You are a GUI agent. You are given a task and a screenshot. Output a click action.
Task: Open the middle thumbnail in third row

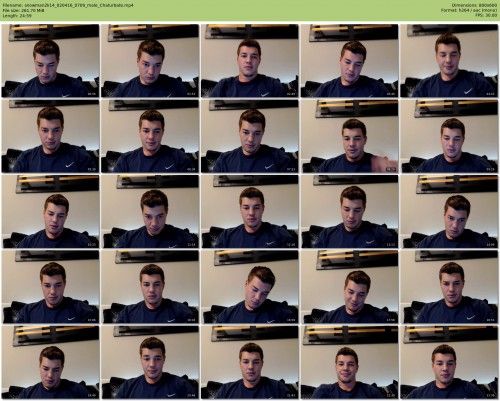point(250,211)
